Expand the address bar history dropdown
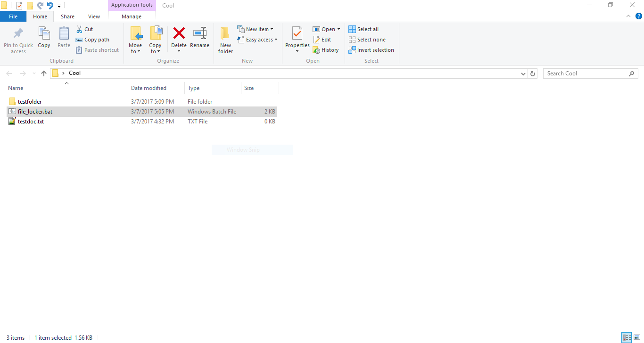 click(523, 73)
